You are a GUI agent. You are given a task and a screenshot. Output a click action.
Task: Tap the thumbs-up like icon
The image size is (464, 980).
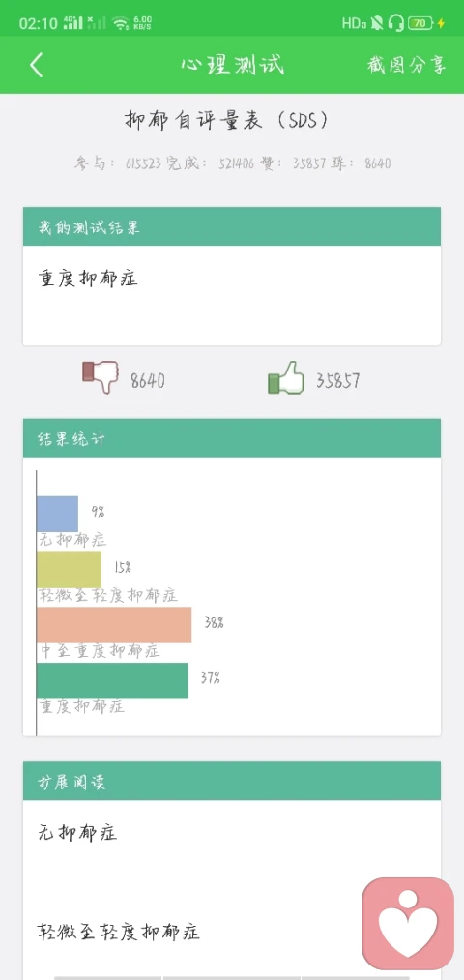tap(286, 377)
